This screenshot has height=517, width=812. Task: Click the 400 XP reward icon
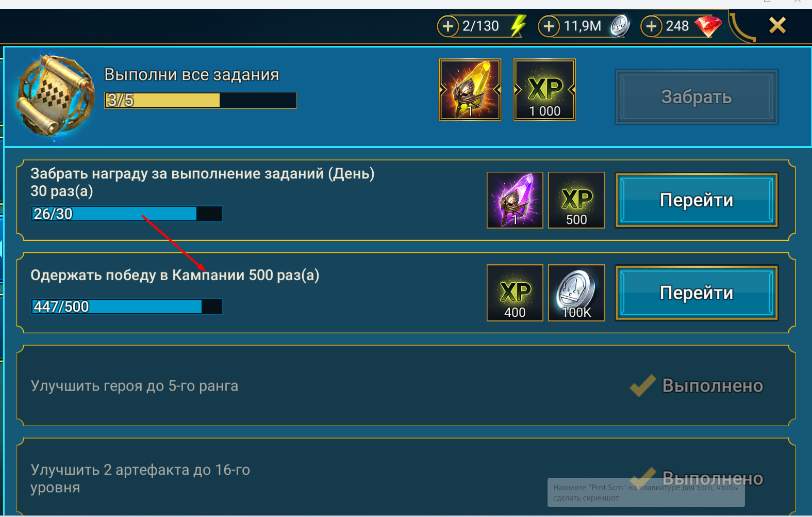515,293
